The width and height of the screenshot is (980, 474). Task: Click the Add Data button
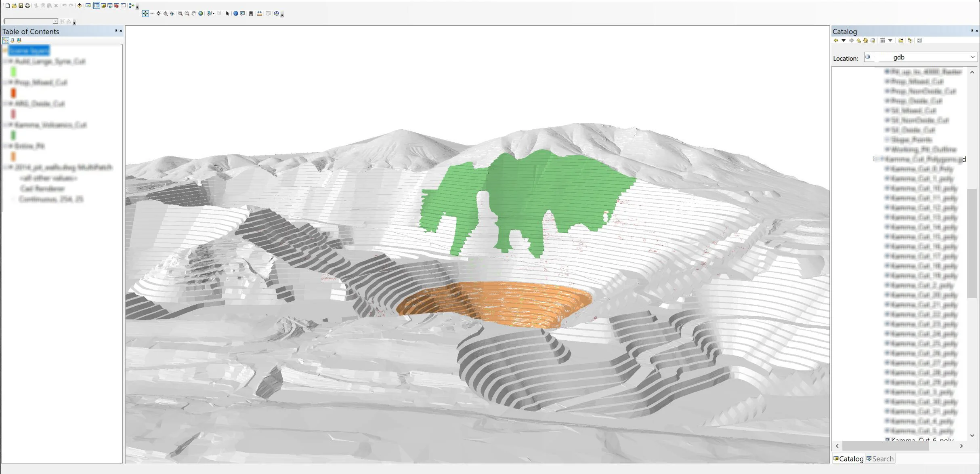[x=80, y=6]
